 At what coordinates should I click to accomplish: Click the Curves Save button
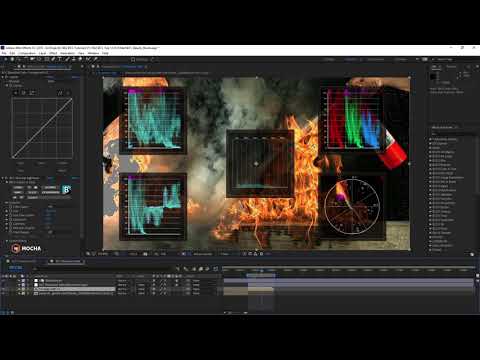[x=21, y=170]
